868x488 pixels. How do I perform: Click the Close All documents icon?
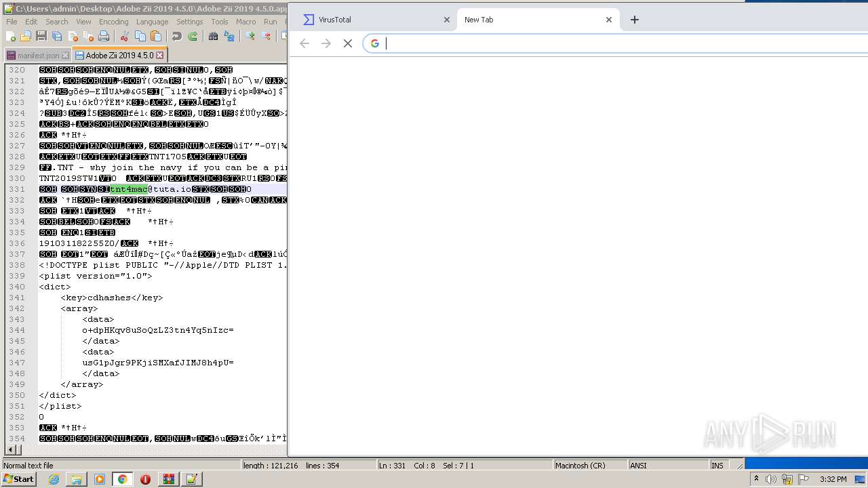click(x=88, y=37)
